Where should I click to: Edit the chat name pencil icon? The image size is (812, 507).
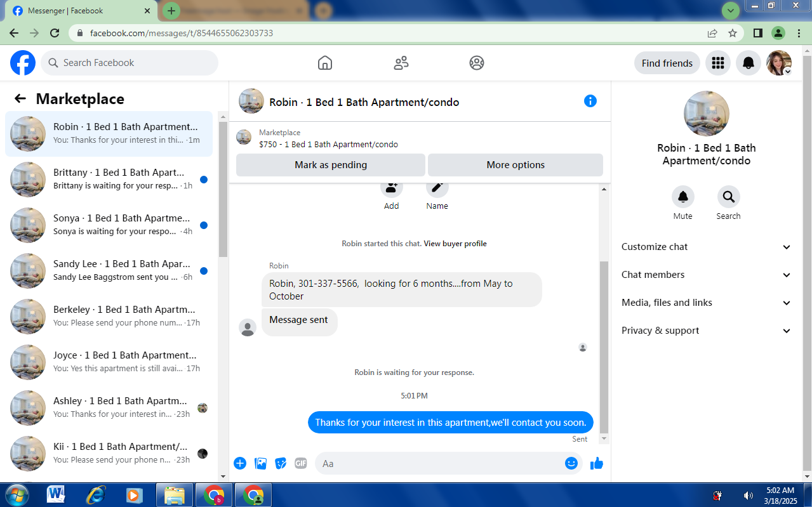tap(437, 188)
